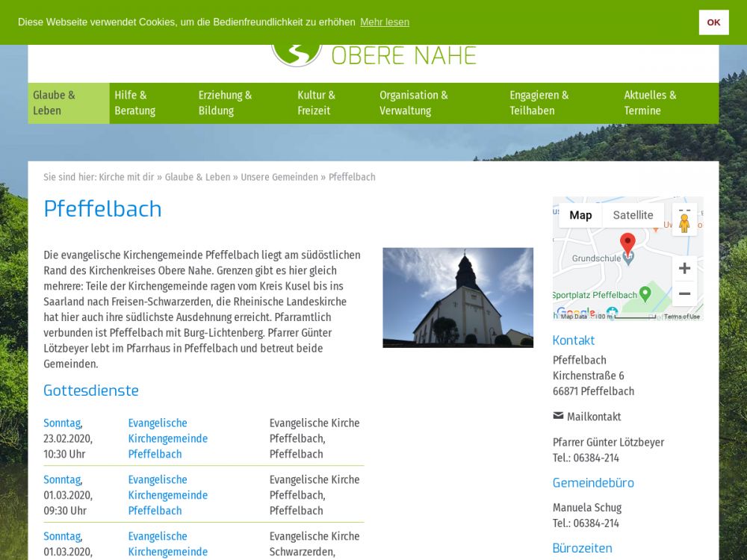
Task: Click the red location marker on map
Action: [627, 243]
